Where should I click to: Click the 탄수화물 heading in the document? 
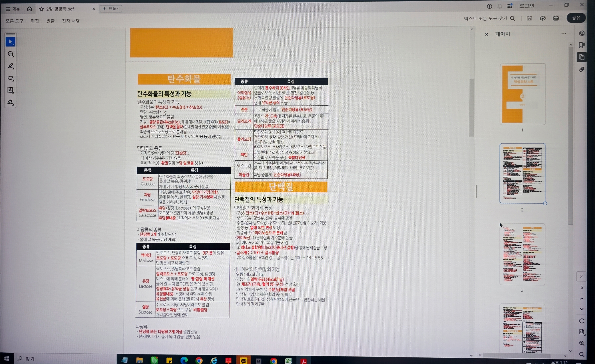184,79
